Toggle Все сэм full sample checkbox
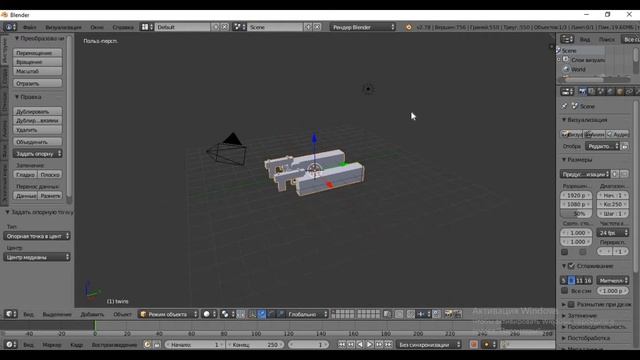 tap(564, 291)
